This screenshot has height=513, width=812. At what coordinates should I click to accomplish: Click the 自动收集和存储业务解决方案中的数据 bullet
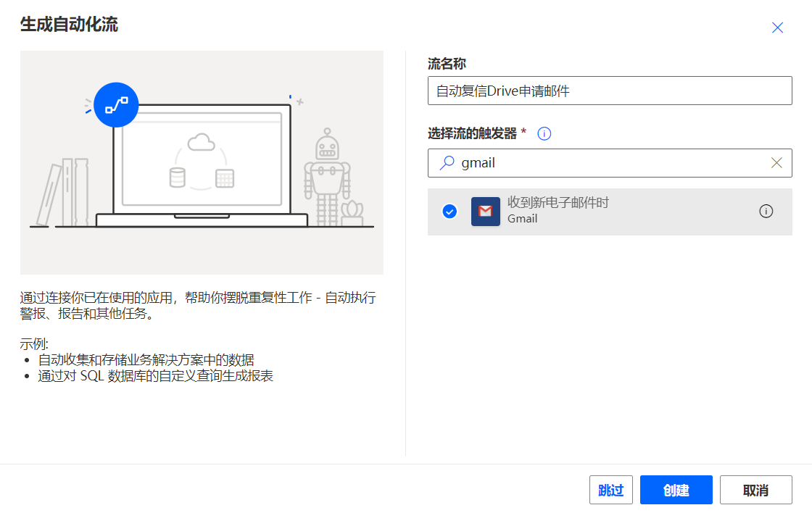[146, 360]
